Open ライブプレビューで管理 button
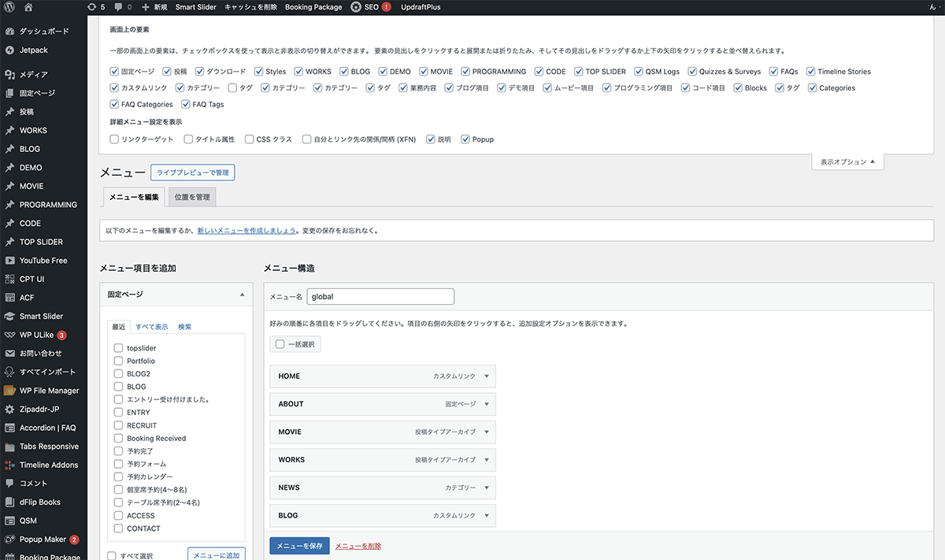The height and width of the screenshot is (560, 945). coord(192,172)
